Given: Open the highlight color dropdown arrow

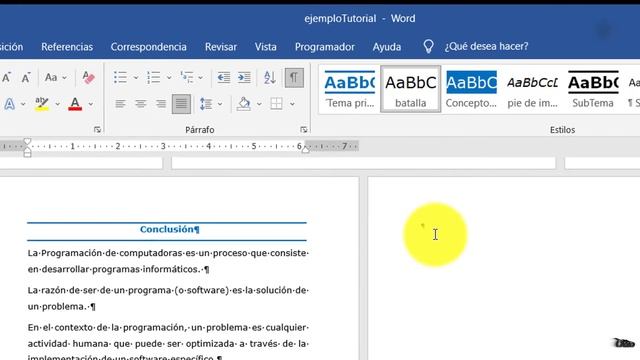Looking at the screenshot, I should pos(57,104).
